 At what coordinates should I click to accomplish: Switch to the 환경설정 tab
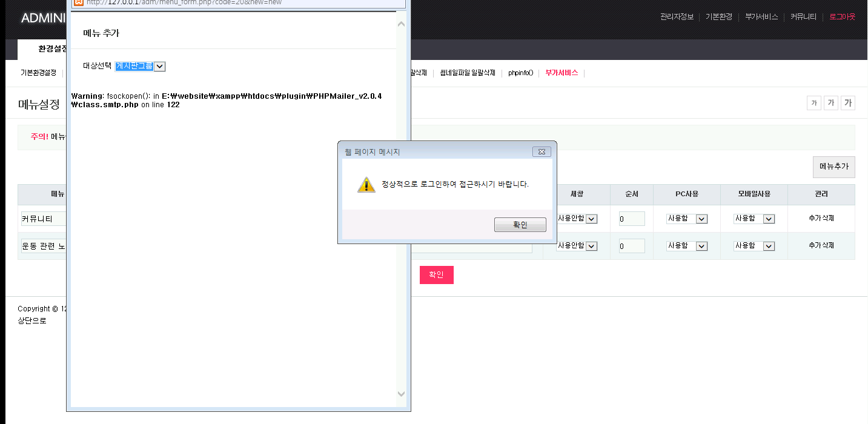52,48
